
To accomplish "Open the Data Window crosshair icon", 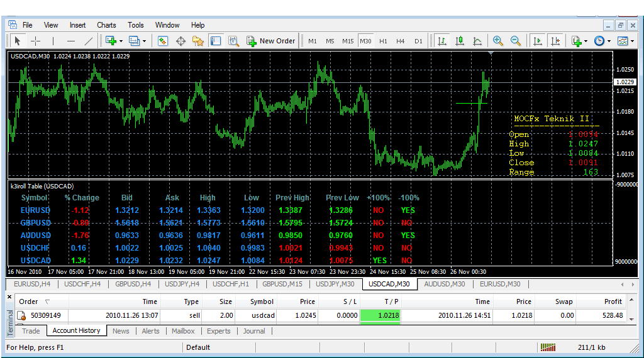I will [180, 41].
